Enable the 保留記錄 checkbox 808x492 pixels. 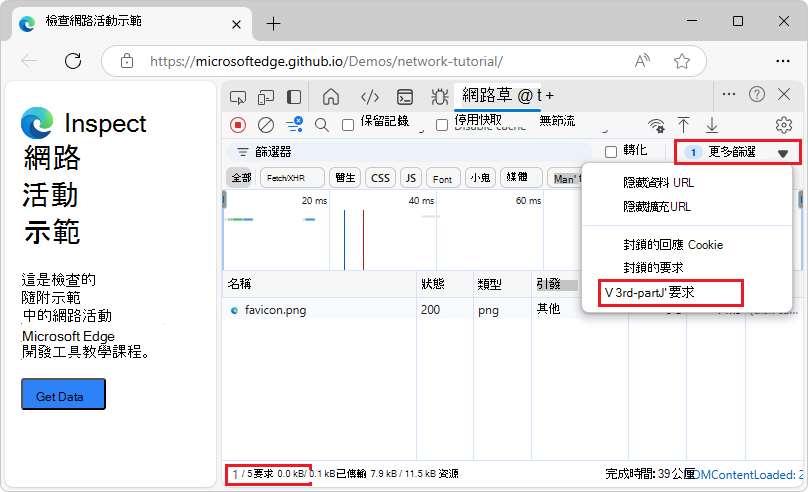click(x=348, y=125)
